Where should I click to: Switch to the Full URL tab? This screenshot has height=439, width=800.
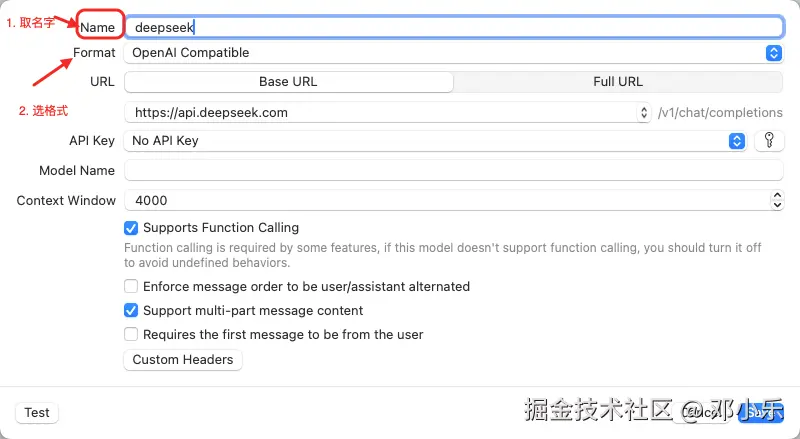coord(618,82)
